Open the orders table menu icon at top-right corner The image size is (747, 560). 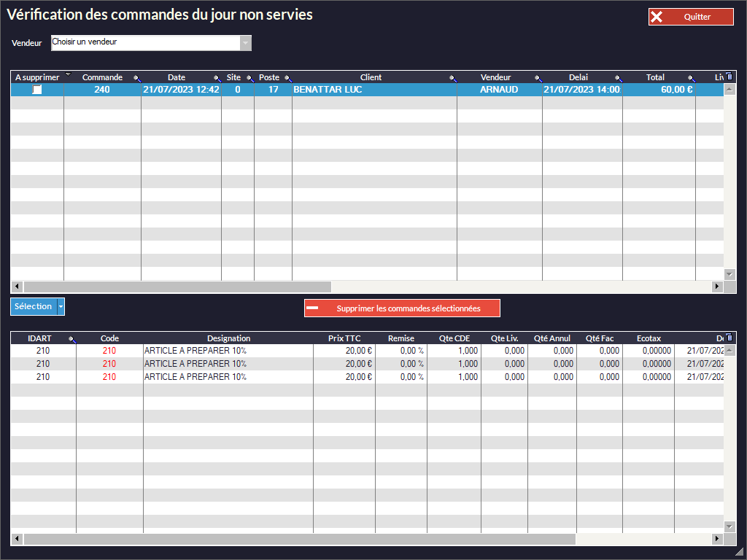tap(729, 76)
